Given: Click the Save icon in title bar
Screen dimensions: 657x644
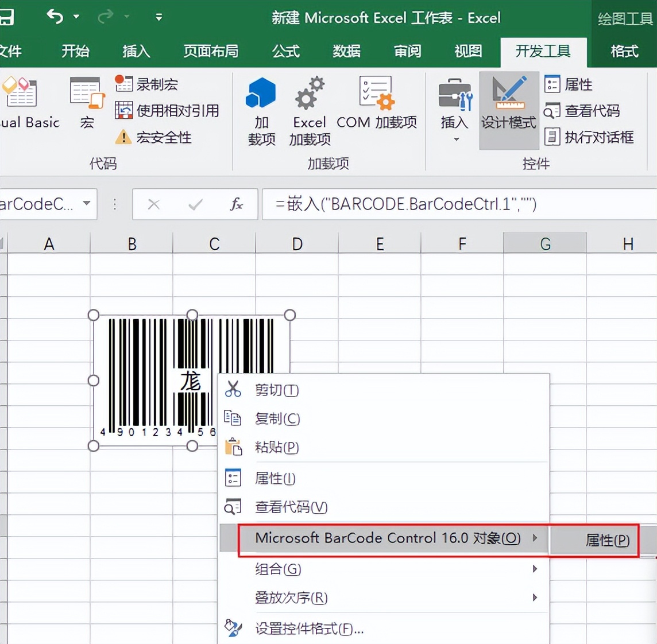Looking at the screenshot, I should [6, 17].
